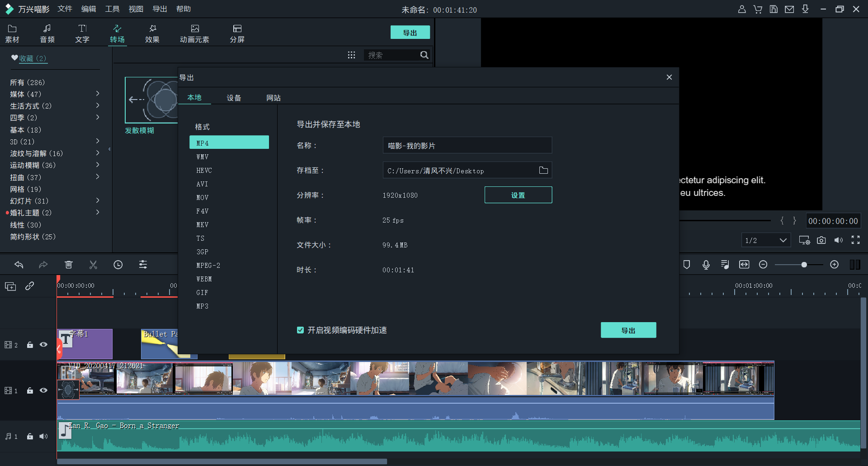This screenshot has width=868, height=466.
Task: Open the 工具 menu
Action: coord(112,9)
